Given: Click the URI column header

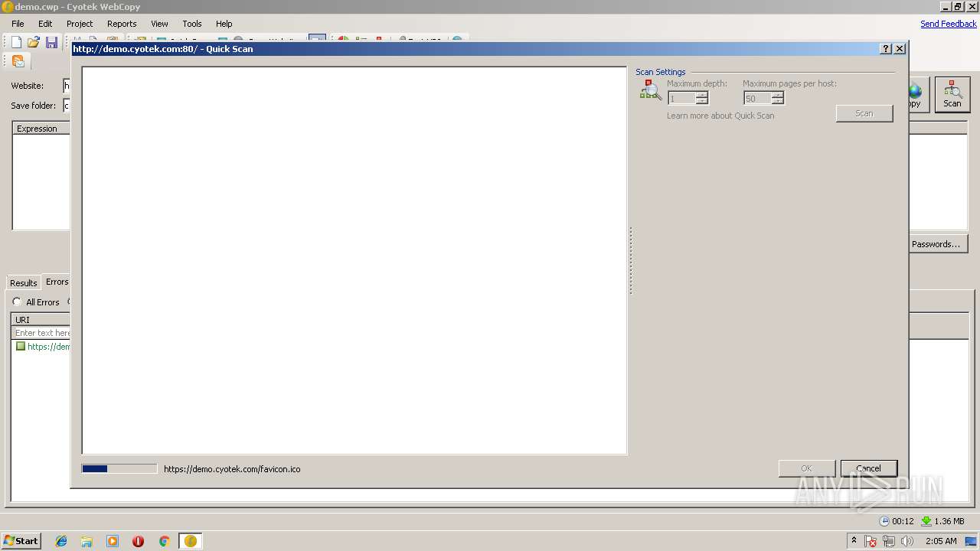Looking at the screenshot, I should point(41,319).
